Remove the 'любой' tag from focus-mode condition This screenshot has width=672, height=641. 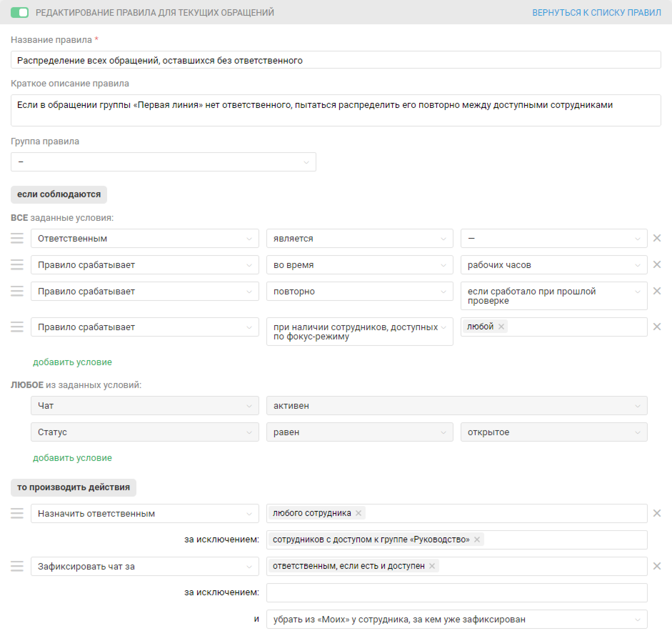click(x=501, y=327)
